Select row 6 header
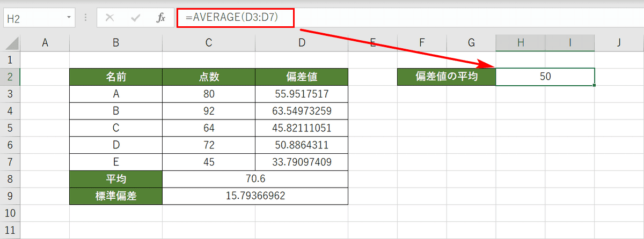Image resolution: width=644 pixels, height=239 pixels. [x=10, y=145]
